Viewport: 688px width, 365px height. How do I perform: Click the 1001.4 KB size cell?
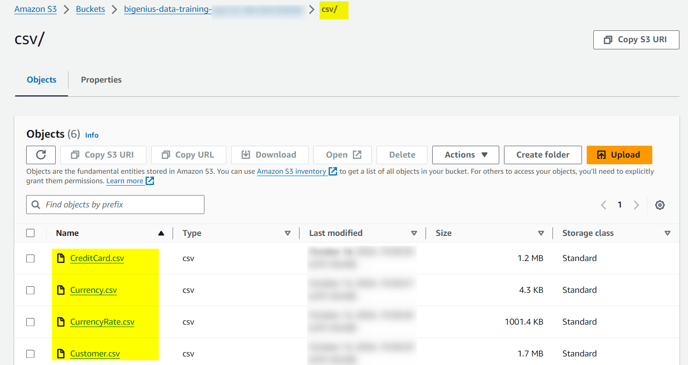click(x=524, y=322)
